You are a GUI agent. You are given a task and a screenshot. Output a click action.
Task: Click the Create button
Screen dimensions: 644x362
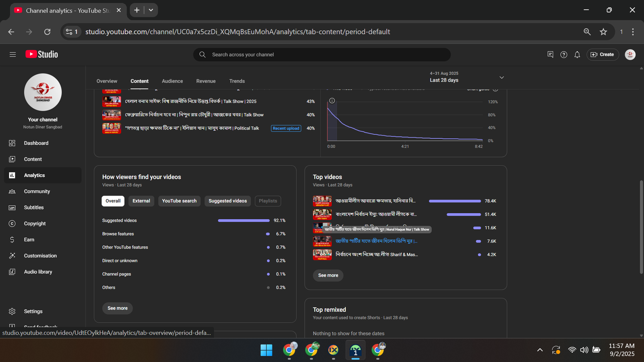pyautogui.click(x=603, y=55)
